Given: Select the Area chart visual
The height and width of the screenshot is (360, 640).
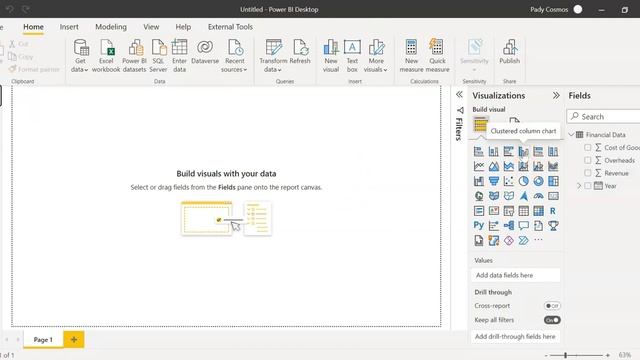Looking at the screenshot, I should (x=493, y=167).
